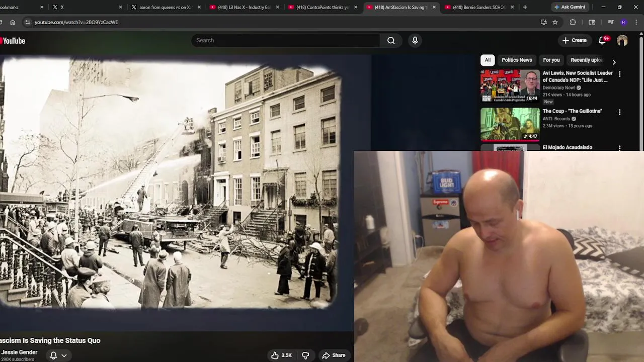
Task: Like the video (3.5K thumbs up)
Action: [281, 355]
